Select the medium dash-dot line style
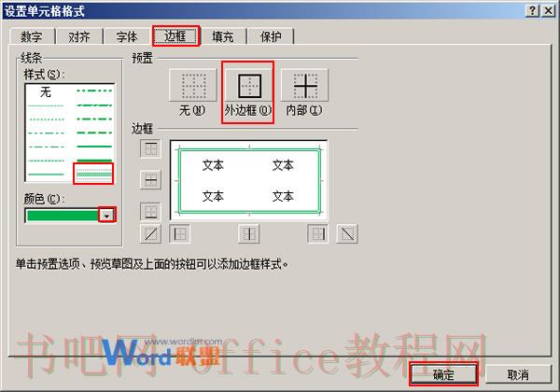This screenshot has height=392, width=560. 94,119
